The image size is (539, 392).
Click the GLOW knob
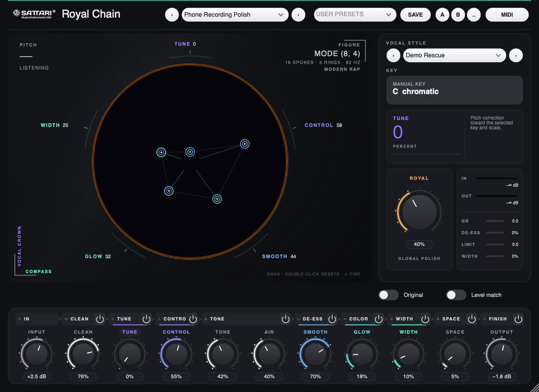point(362,354)
